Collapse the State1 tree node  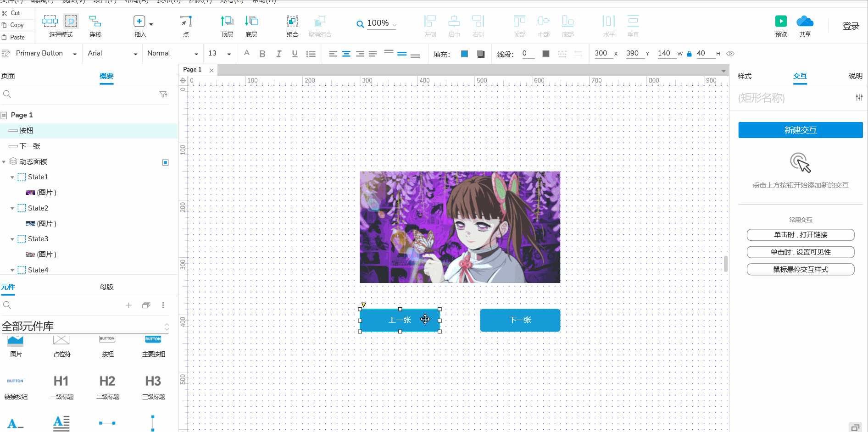pos(12,177)
